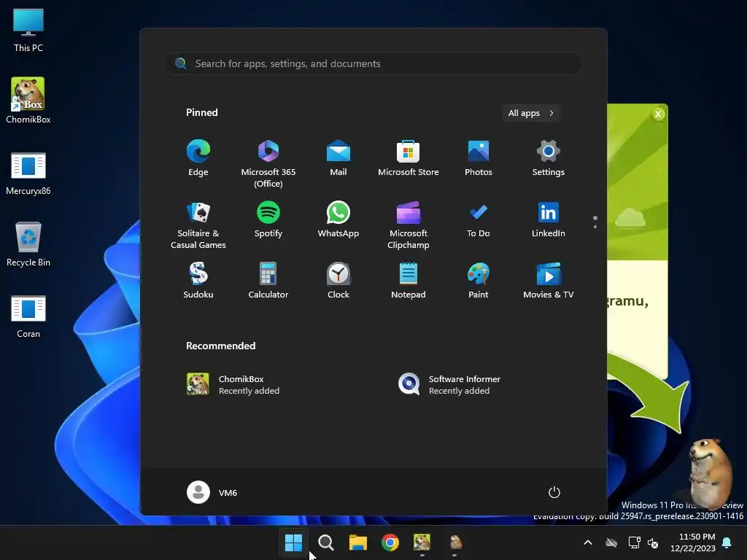Launch WhatsApp from Start menu

click(338, 219)
